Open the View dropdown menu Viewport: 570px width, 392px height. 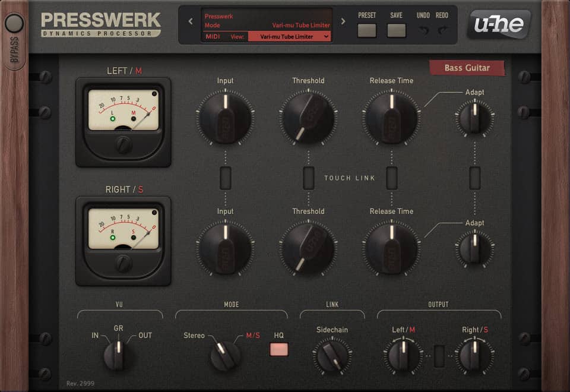(x=289, y=36)
